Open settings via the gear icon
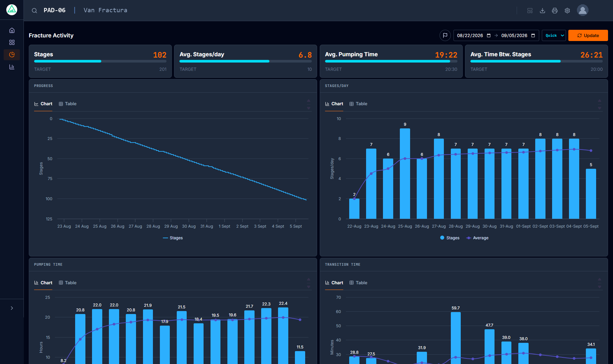The image size is (613, 364). click(567, 11)
